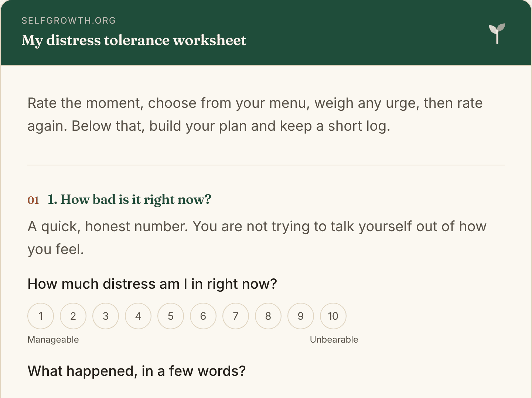Click the heading '1. How bad is it right now?'

pos(130,200)
